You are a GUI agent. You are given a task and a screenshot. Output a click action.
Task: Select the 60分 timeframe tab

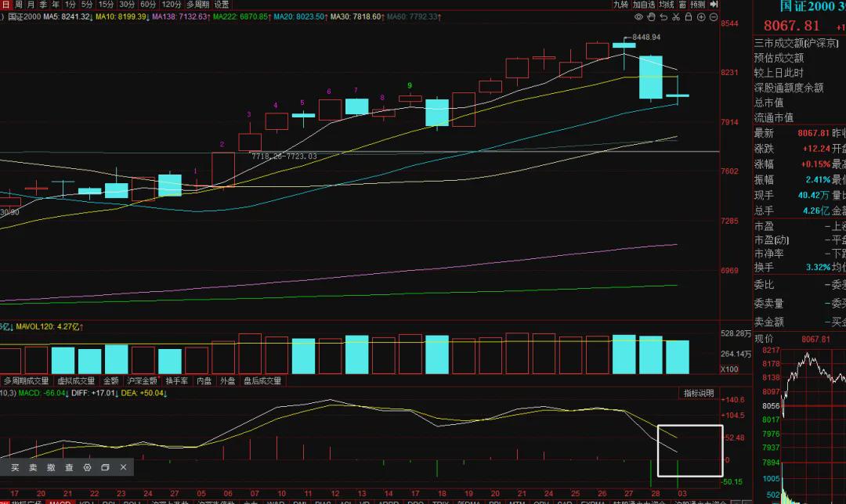coord(148,5)
